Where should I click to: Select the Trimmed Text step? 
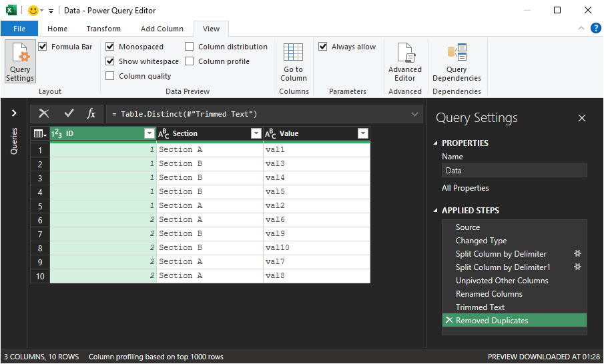[x=515, y=307]
